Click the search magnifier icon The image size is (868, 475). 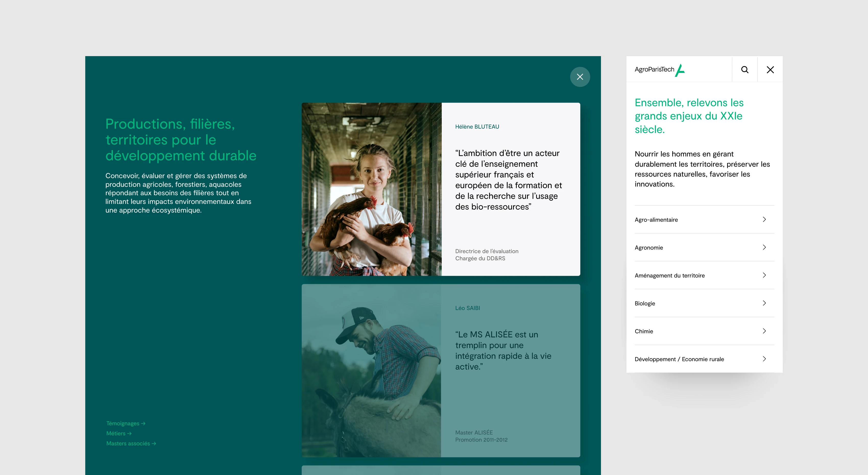745,70
